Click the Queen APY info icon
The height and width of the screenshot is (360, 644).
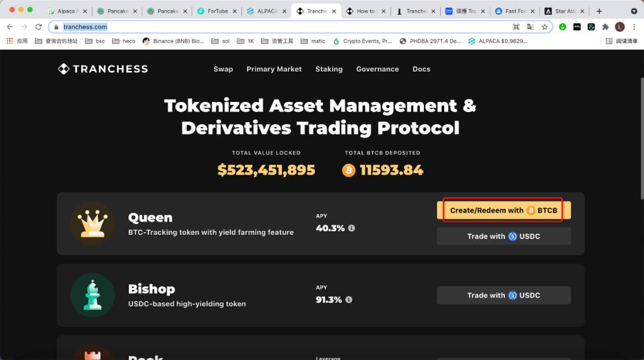(352, 228)
